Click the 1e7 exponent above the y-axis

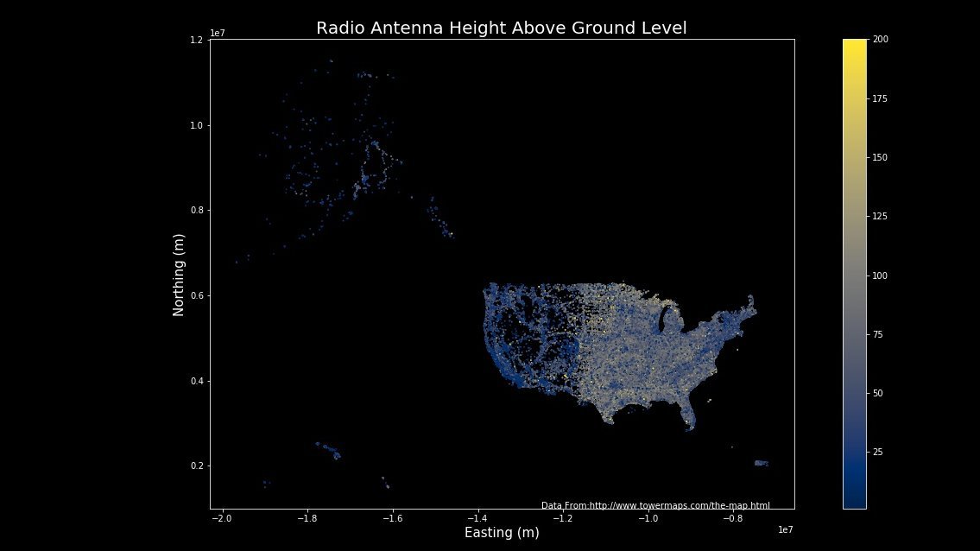pyautogui.click(x=218, y=33)
